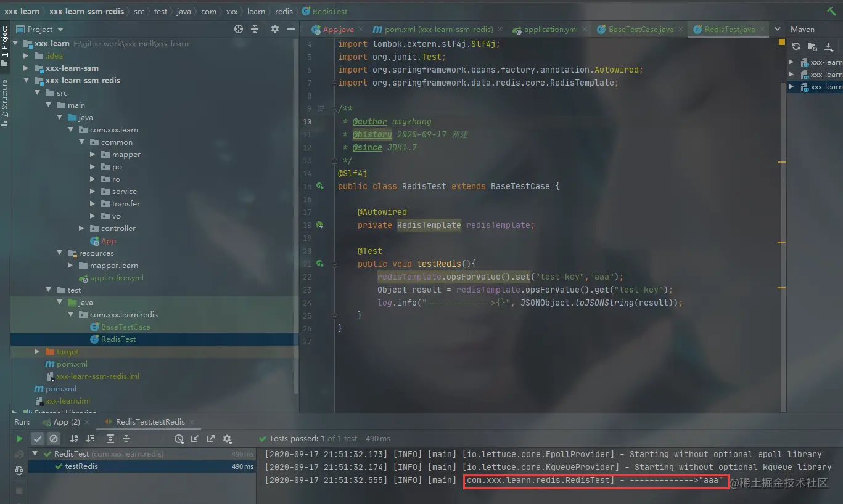Click on 'redisTemplate' field name on line 18
Image resolution: width=843 pixels, height=504 pixels.
[499, 225]
